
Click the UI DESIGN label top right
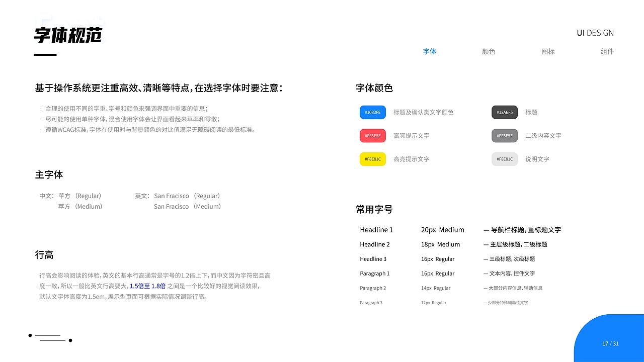tap(595, 33)
